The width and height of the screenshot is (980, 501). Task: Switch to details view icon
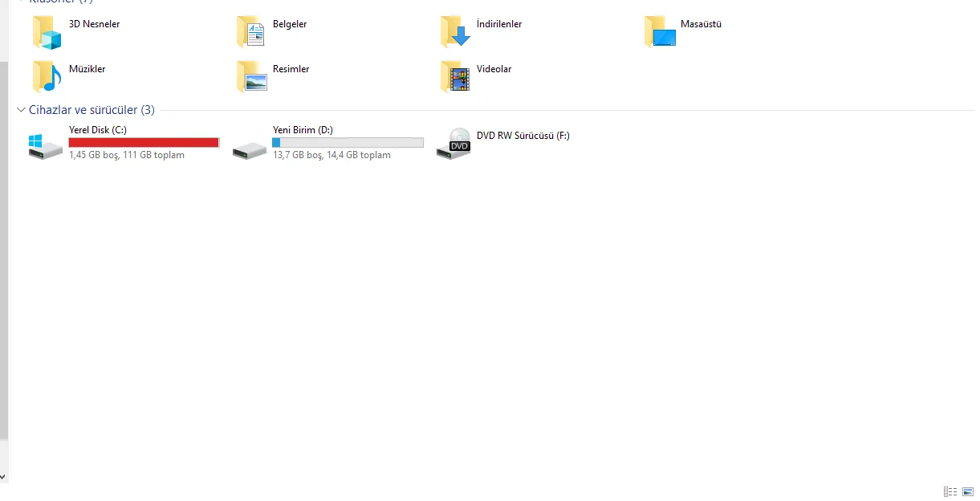950,491
